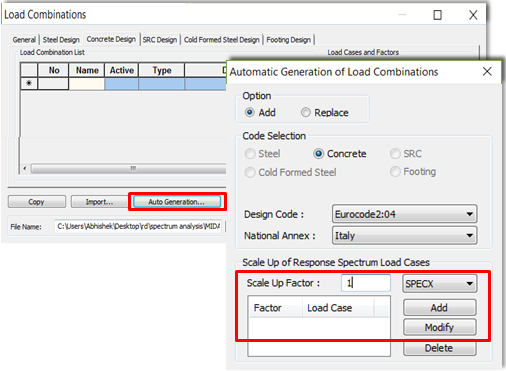
Task: Click into the Scale Up Factor field
Action: [366, 283]
